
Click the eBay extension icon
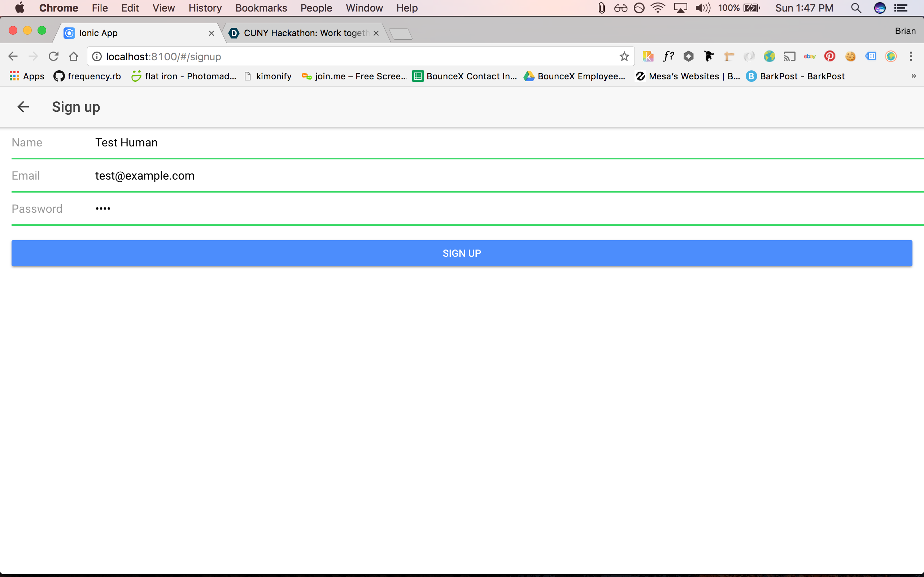click(810, 57)
